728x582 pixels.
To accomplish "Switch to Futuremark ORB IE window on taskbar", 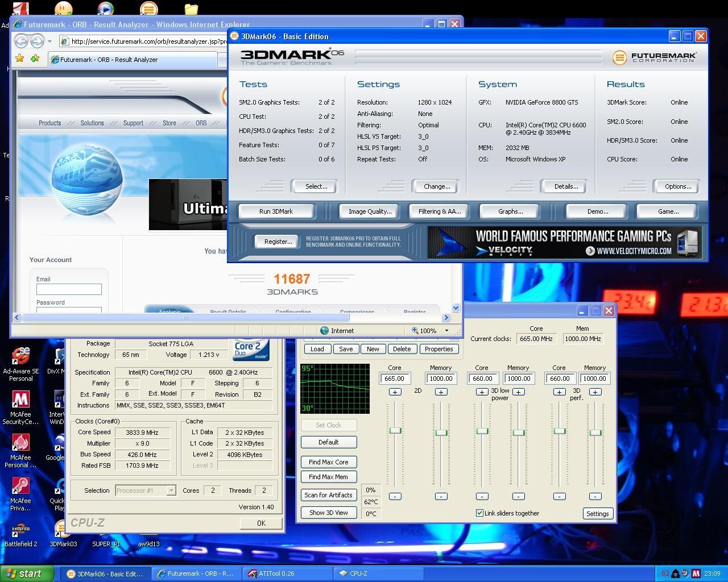I will click(197, 573).
